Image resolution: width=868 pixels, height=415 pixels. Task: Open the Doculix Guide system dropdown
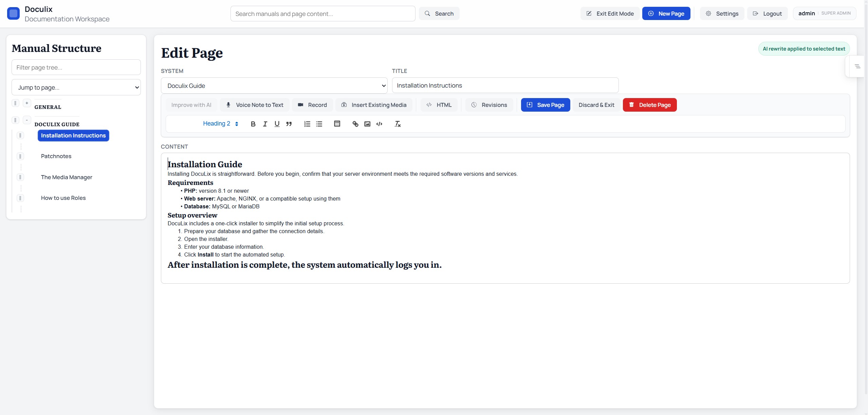click(274, 86)
